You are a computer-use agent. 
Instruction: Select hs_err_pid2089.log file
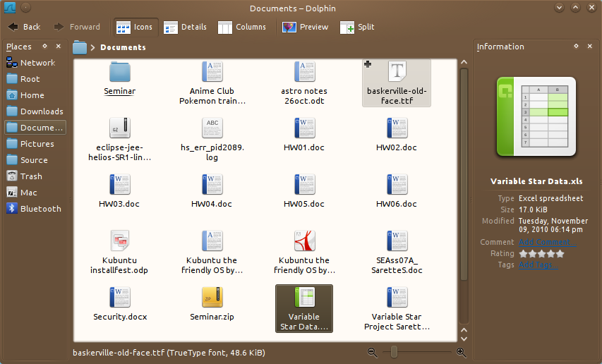(x=212, y=139)
